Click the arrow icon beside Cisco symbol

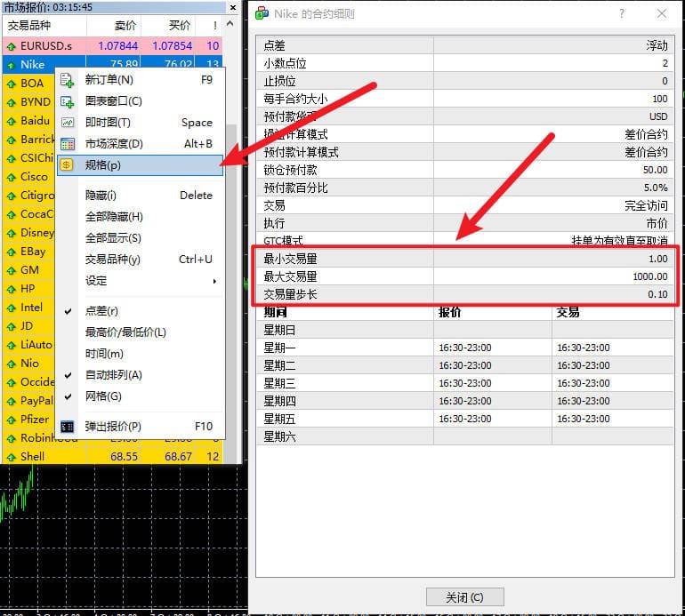[x=12, y=177]
